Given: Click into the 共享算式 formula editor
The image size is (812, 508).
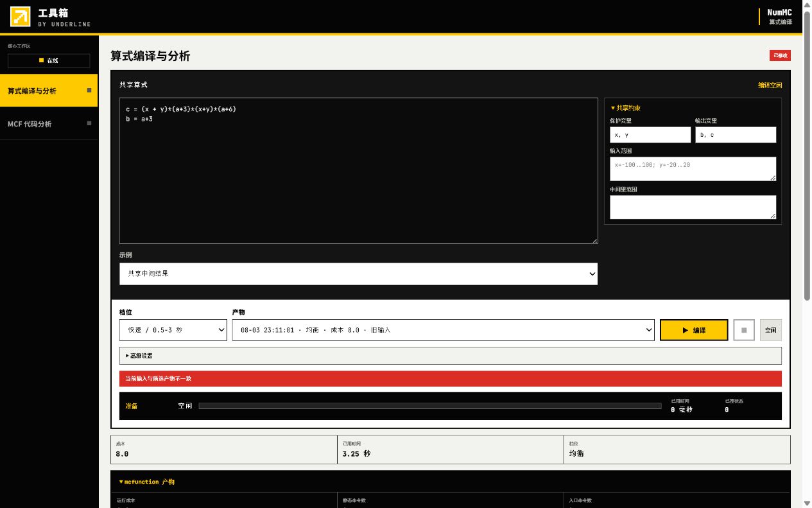Looking at the screenshot, I should (x=358, y=171).
